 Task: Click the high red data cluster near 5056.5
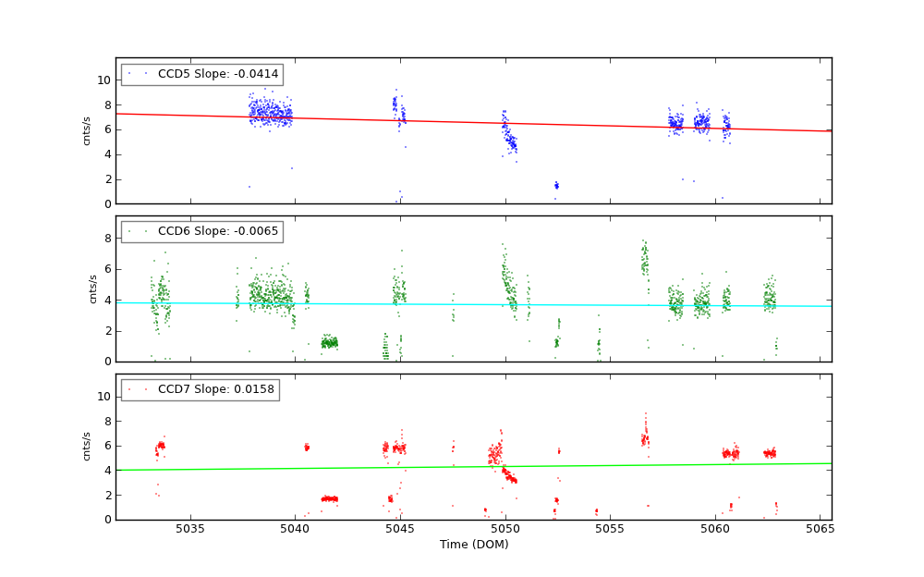pos(644,438)
